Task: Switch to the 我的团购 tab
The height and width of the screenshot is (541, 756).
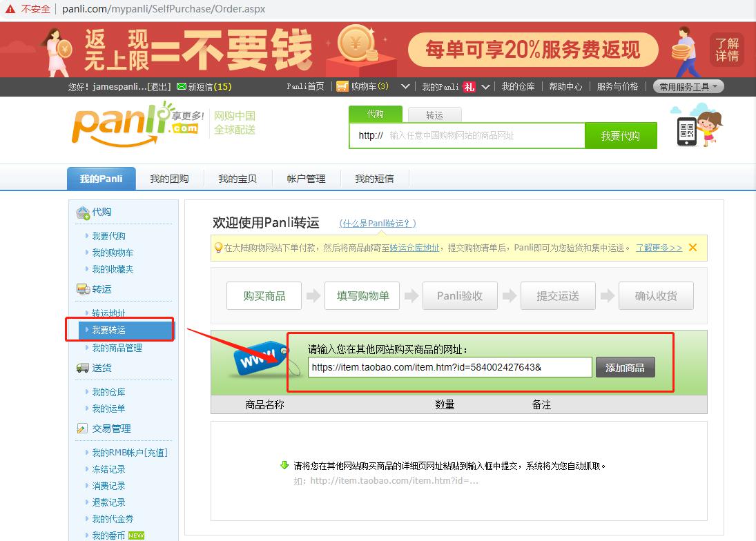Action: coord(170,177)
